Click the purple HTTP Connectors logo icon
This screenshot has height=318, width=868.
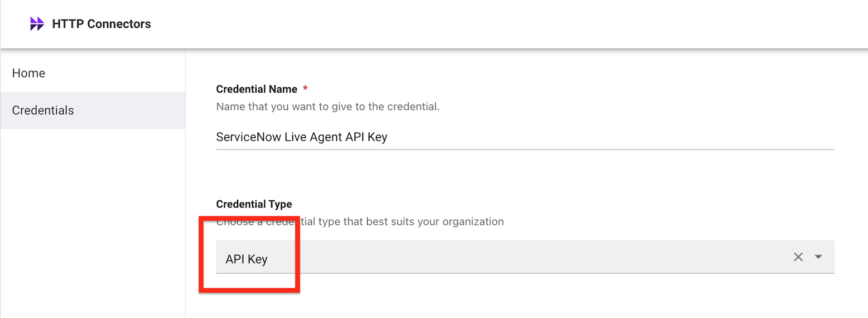coord(37,24)
